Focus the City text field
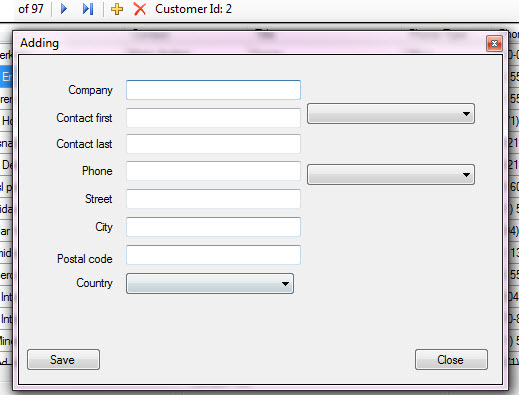The image size is (519, 395). 213,227
